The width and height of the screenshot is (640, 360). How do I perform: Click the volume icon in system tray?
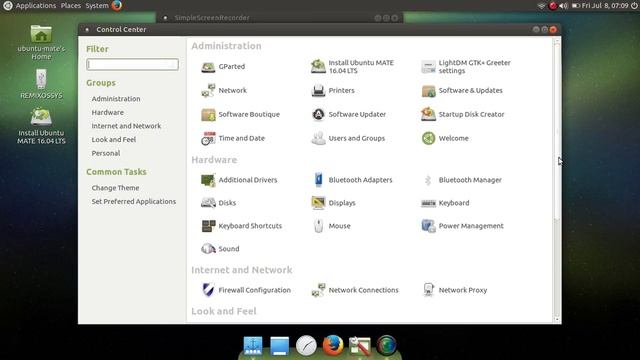[564, 6]
